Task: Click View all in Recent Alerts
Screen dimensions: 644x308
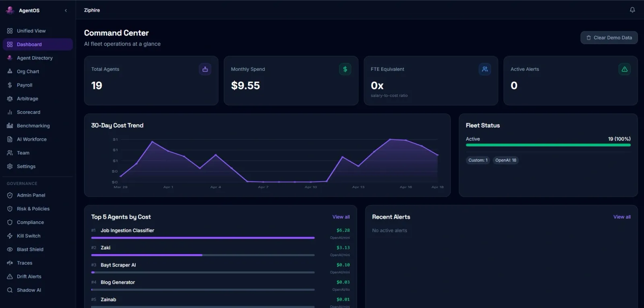Action: (x=621, y=217)
